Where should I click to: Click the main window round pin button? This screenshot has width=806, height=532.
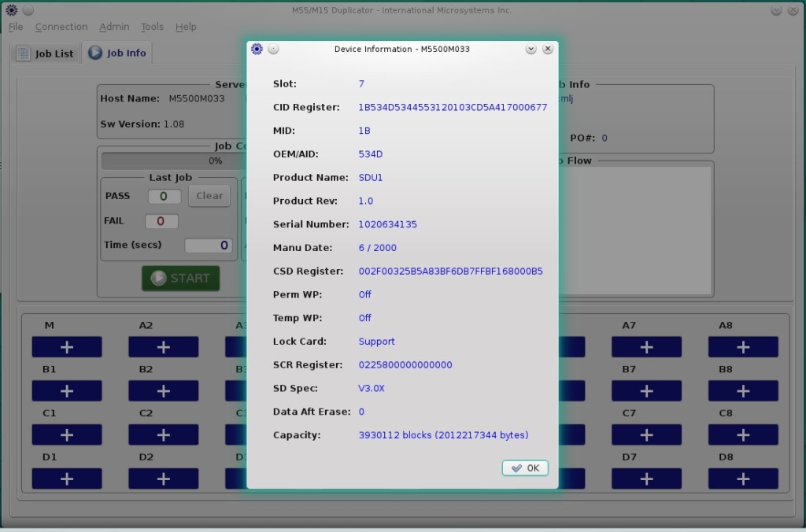click(28, 9)
